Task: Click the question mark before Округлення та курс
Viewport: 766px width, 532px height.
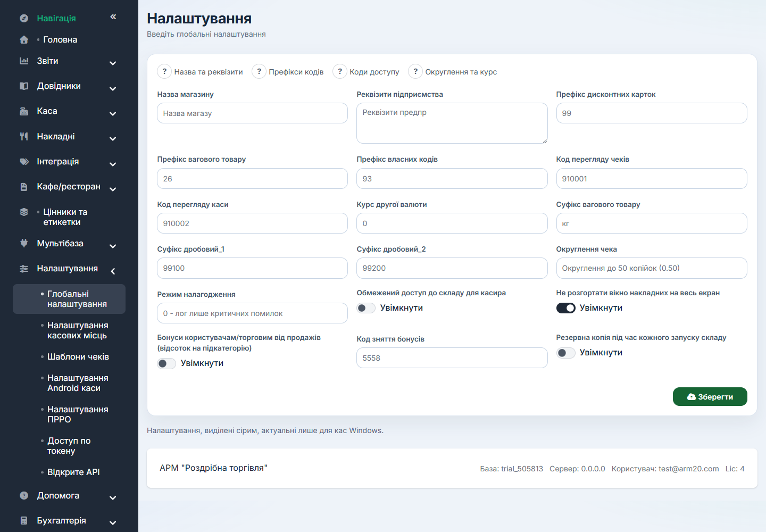Action: click(x=415, y=71)
